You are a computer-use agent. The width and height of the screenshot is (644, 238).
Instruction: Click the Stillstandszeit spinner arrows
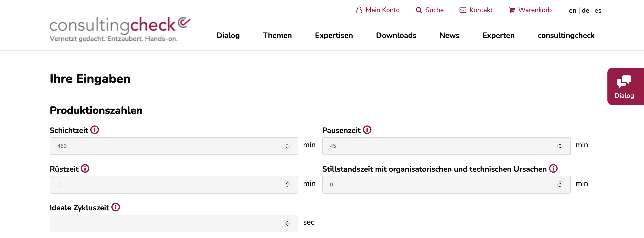(x=560, y=185)
